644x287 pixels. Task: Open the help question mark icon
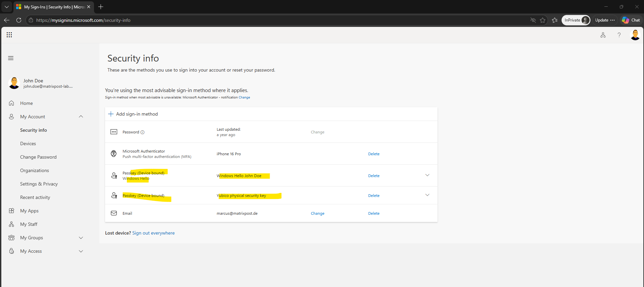pos(619,35)
